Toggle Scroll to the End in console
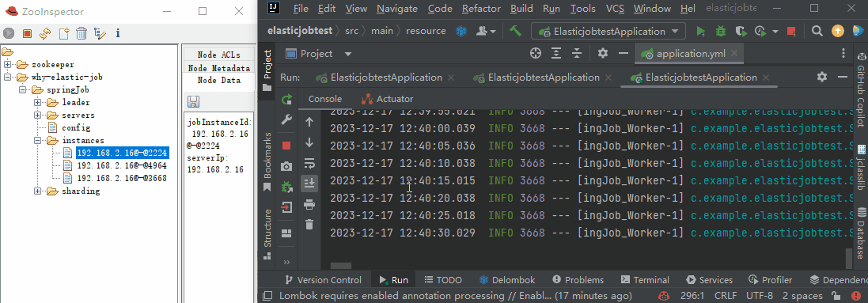 click(x=309, y=184)
